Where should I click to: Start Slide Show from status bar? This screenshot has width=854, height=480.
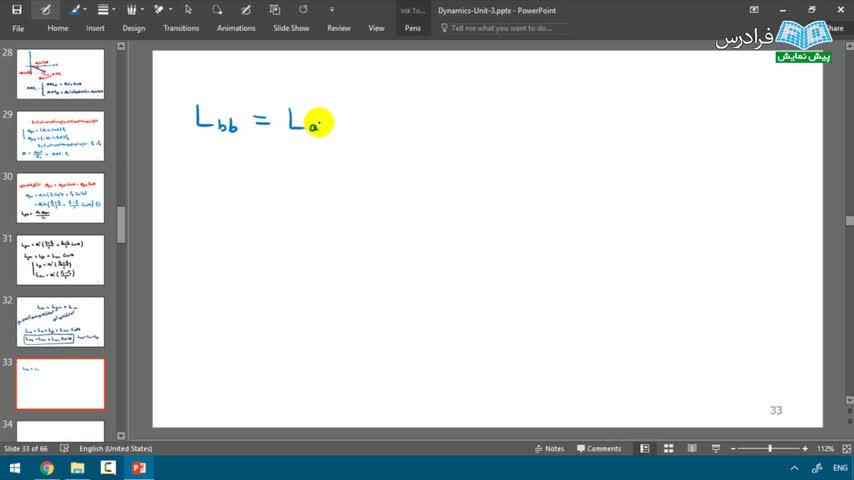716,448
